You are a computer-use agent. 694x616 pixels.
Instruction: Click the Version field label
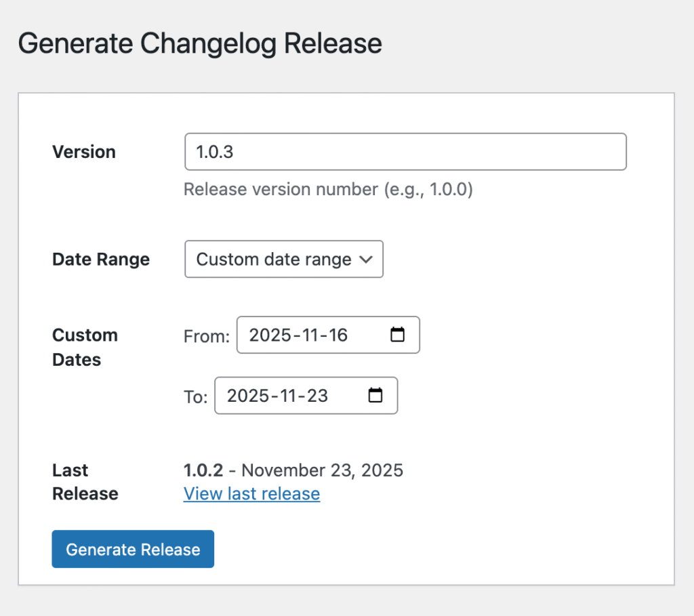tap(84, 152)
